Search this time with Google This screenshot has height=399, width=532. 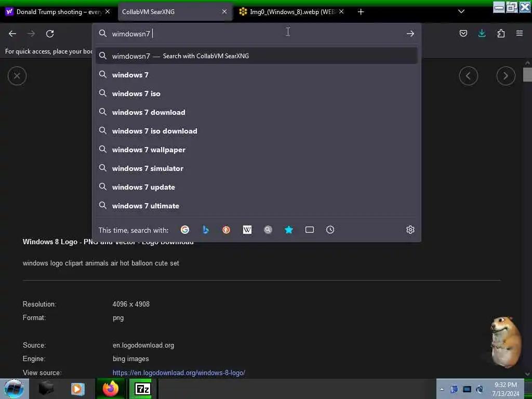click(185, 230)
